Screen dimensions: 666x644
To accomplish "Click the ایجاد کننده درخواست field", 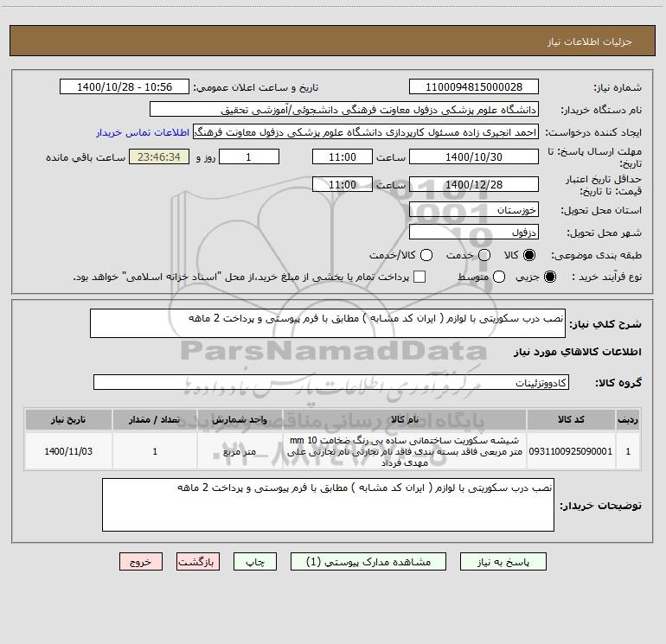I will (x=366, y=132).
